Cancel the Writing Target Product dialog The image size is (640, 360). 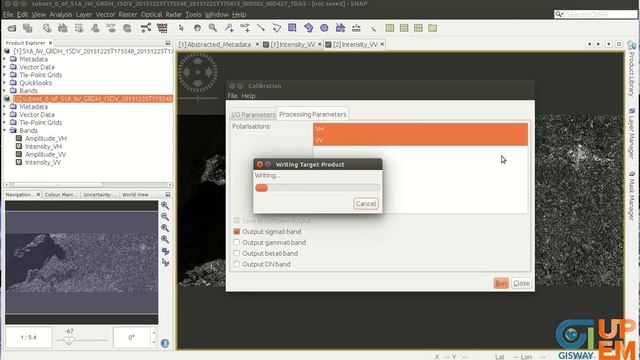365,204
